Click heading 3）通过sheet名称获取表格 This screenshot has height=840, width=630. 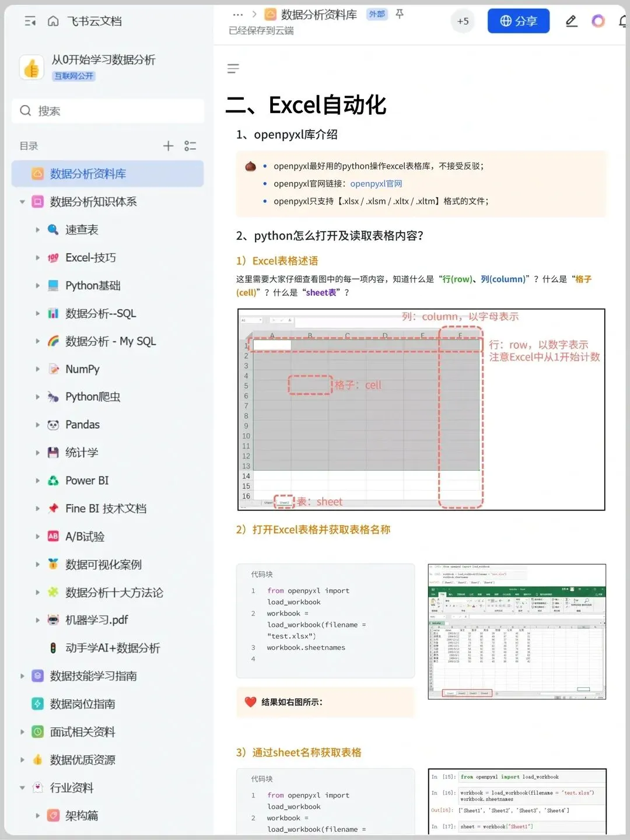pos(299,752)
